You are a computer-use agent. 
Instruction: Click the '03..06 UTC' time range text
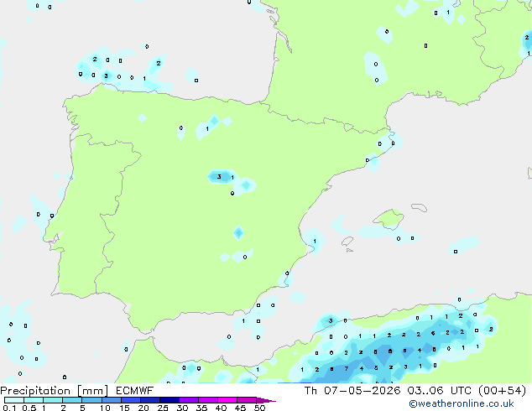440,391
